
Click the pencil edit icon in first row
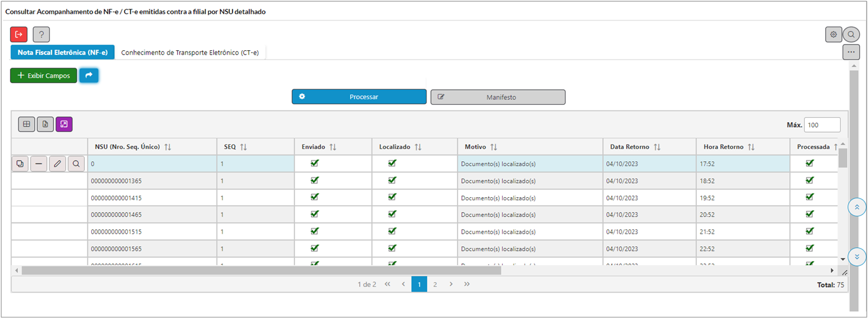(x=57, y=164)
